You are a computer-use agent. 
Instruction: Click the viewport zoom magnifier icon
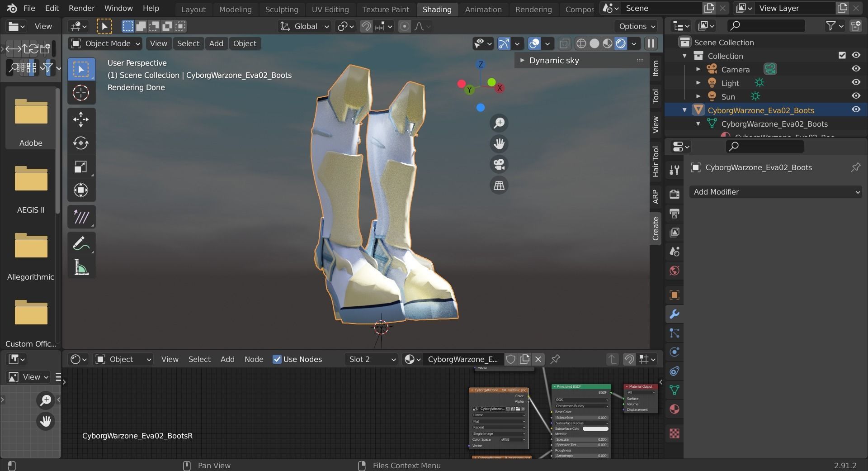pyautogui.click(x=499, y=123)
